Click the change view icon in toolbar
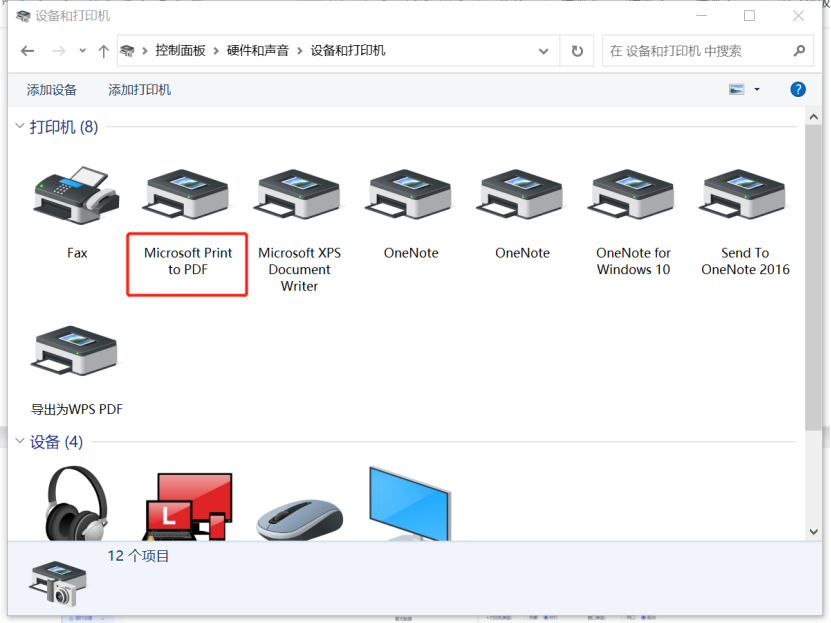 pos(737,90)
